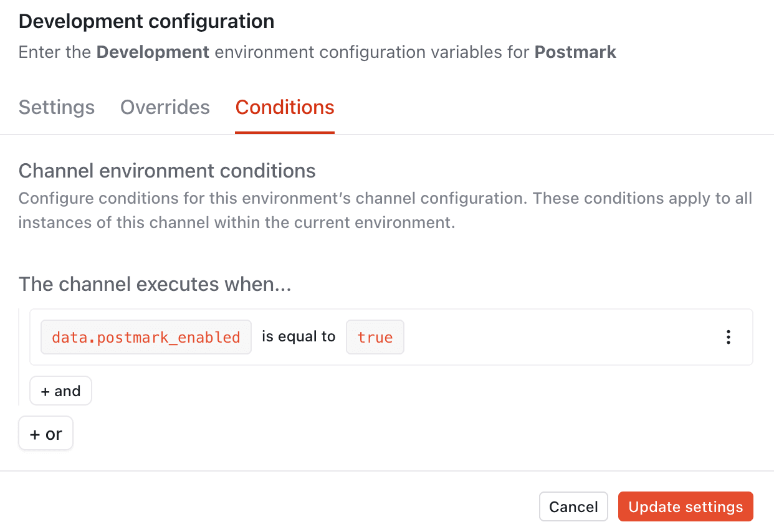Viewport: 774px width, 532px height.
Task: Open operator dropdown for the condition
Action: [x=298, y=336]
